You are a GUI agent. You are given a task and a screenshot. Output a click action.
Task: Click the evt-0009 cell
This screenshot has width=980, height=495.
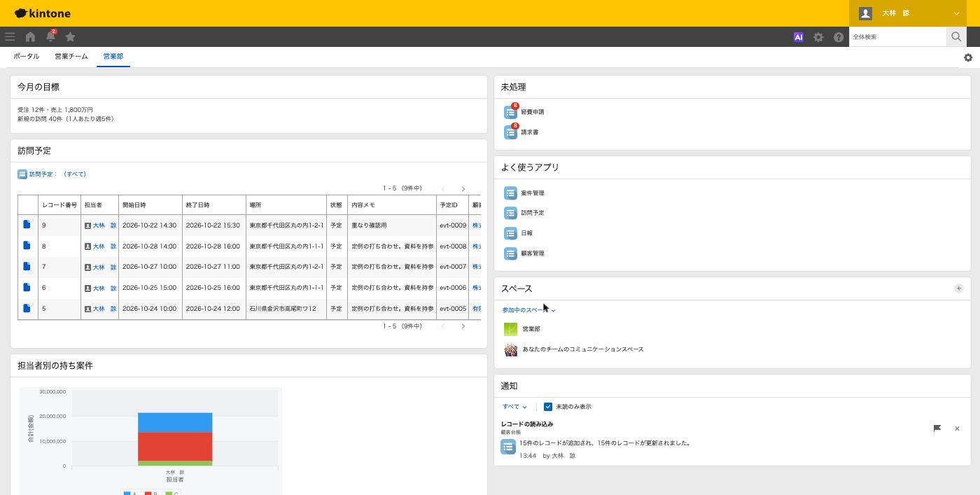tap(452, 225)
